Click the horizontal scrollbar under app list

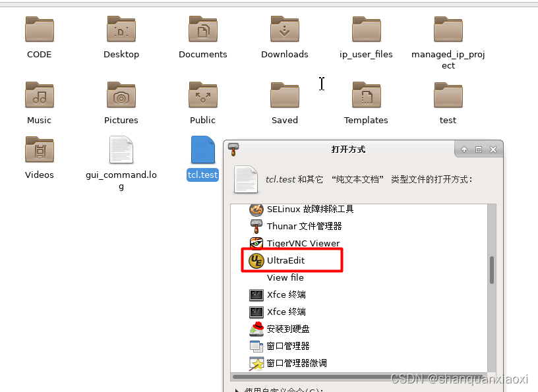pyautogui.click(x=359, y=377)
